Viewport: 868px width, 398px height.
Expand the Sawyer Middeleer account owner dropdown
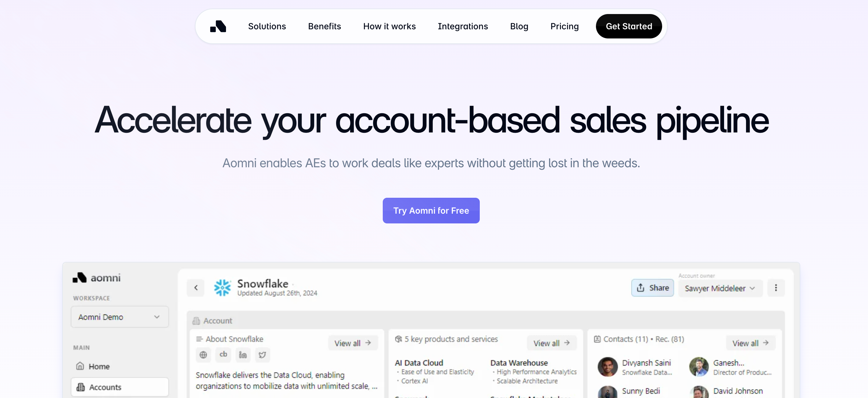[720, 288]
